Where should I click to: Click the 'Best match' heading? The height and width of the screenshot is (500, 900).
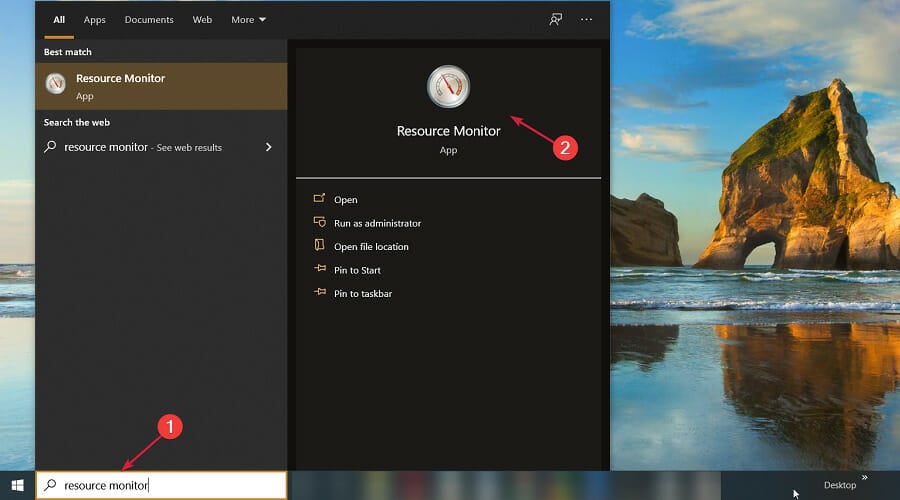pyautogui.click(x=68, y=52)
